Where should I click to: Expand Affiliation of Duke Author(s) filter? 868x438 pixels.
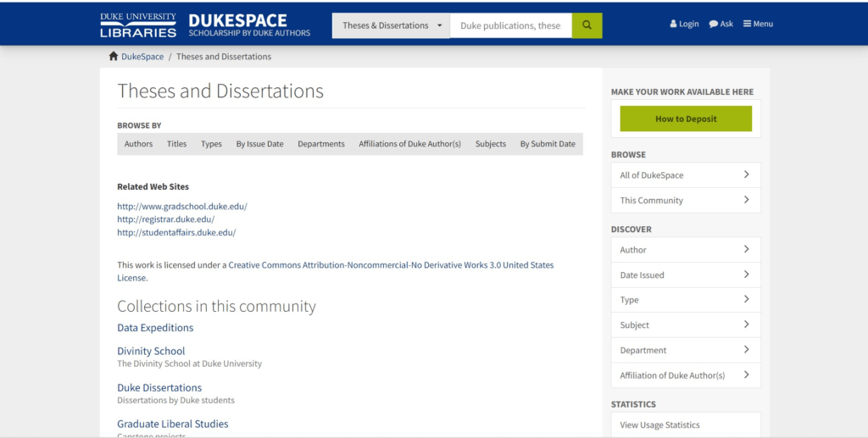[x=686, y=375]
